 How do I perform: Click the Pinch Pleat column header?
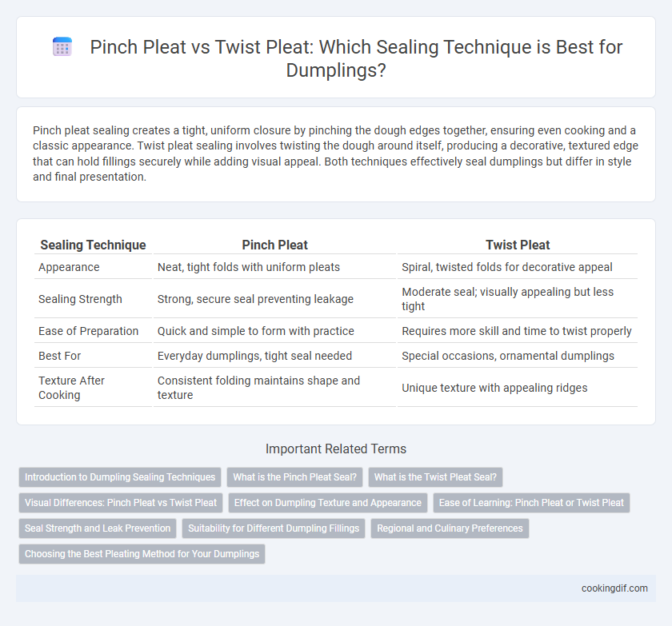(x=274, y=245)
